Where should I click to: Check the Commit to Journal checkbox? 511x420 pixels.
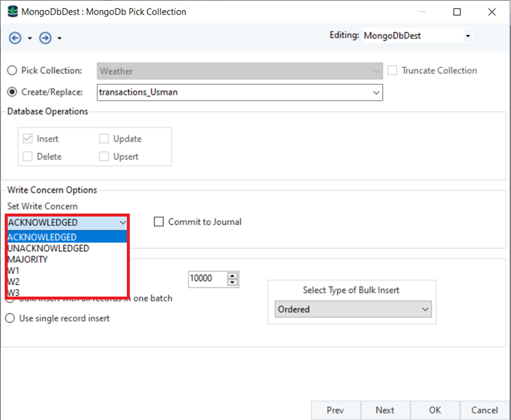point(159,222)
